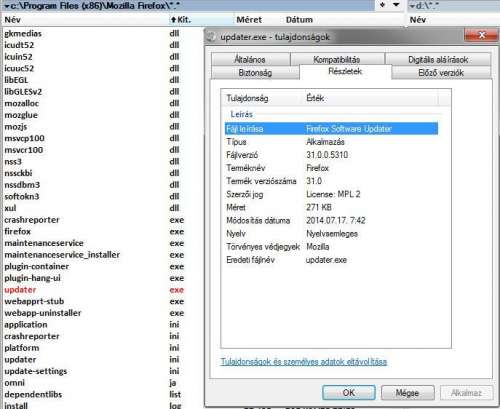The width and height of the screenshot is (500, 409).
Task: Open the left panel drive dropdown arrow
Action: pos(7,6)
